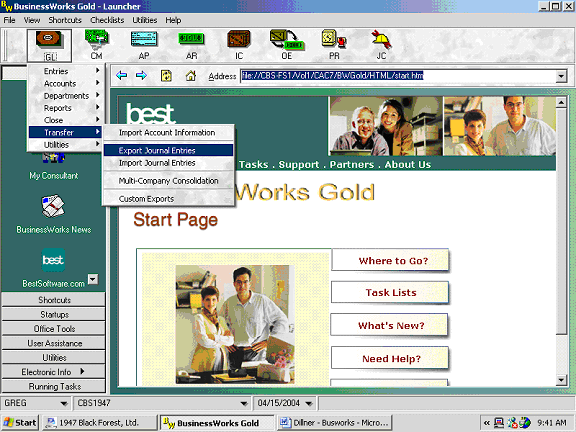Expand the Departments submenu

pos(65,96)
